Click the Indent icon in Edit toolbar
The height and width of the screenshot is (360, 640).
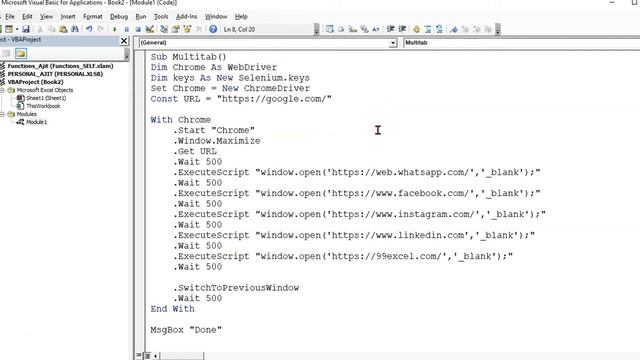pos(391,29)
